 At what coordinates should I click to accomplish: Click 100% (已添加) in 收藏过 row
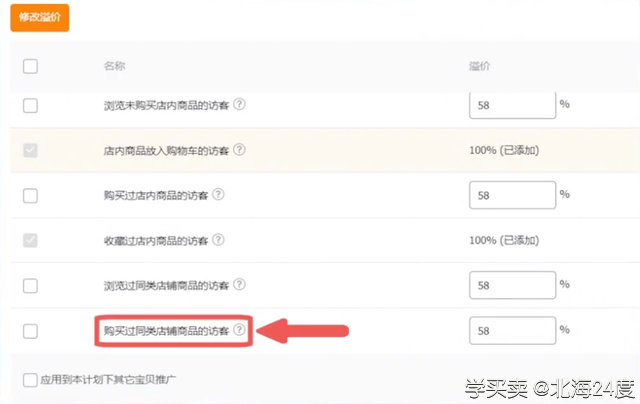[504, 240]
